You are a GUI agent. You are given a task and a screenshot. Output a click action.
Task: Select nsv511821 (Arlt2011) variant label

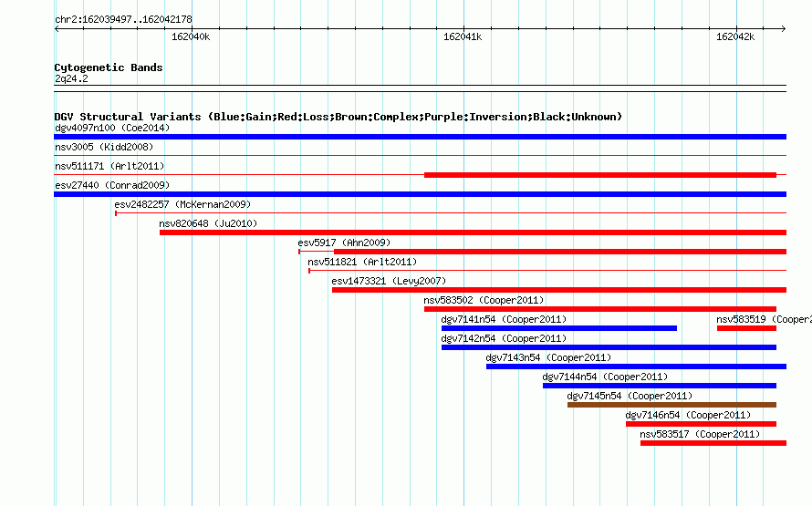point(362,262)
